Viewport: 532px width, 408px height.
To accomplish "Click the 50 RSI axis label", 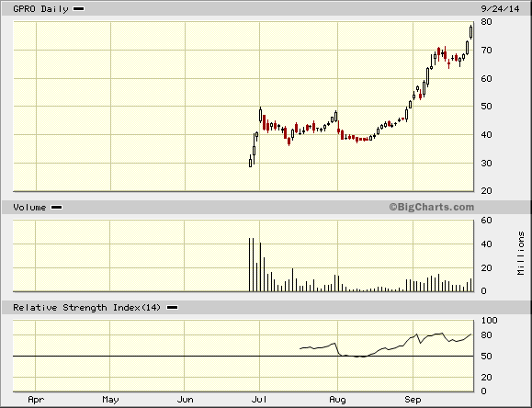I will coord(487,356).
